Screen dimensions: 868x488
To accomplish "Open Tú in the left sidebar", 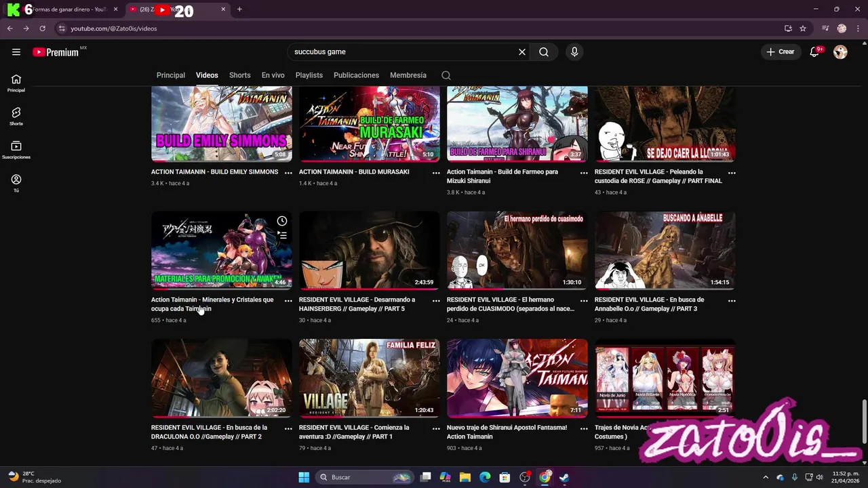I will click(x=16, y=183).
